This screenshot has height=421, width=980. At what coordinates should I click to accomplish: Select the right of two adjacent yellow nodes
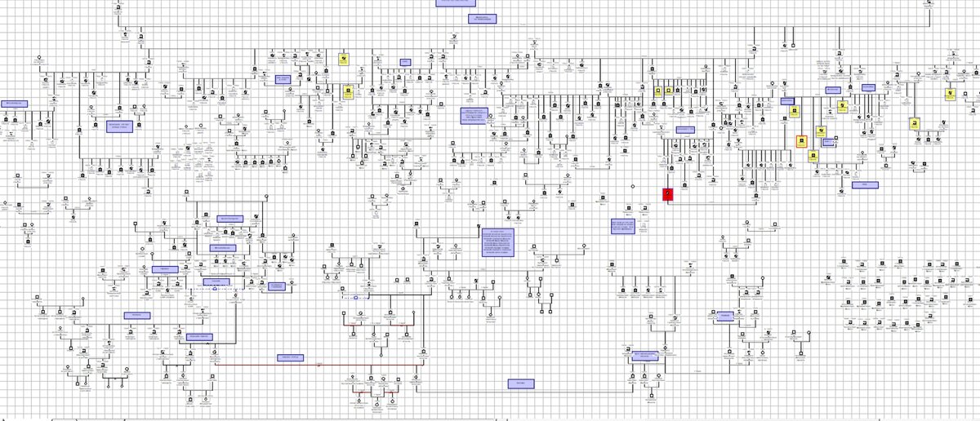tap(669, 91)
